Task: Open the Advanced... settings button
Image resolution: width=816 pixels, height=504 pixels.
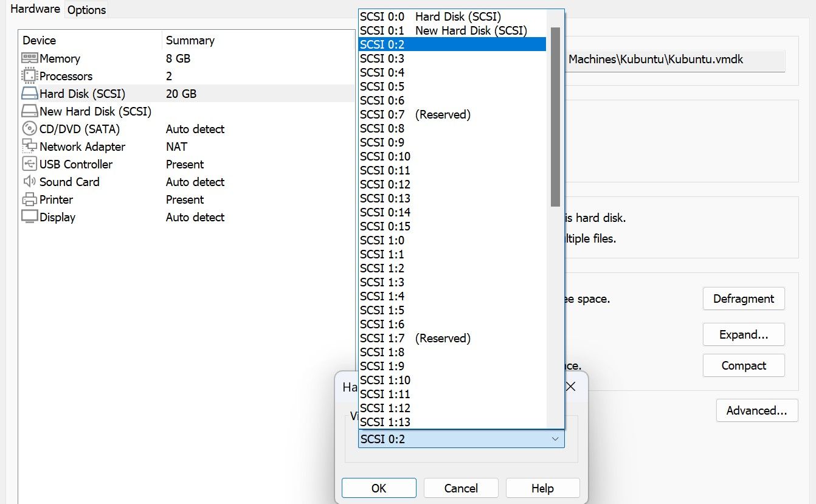Action: [756, 410]
